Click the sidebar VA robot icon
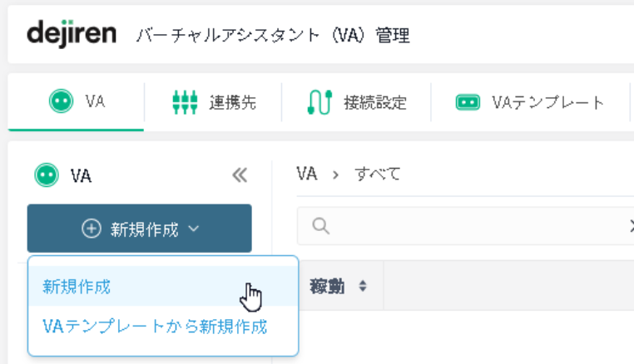This screenshot has width=634, height=364. tap(47, 175)
